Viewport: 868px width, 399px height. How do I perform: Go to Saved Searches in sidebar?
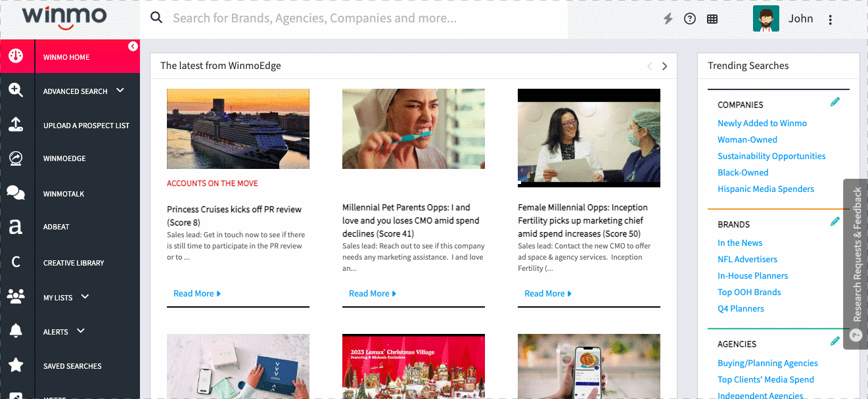tap(72, 366)
